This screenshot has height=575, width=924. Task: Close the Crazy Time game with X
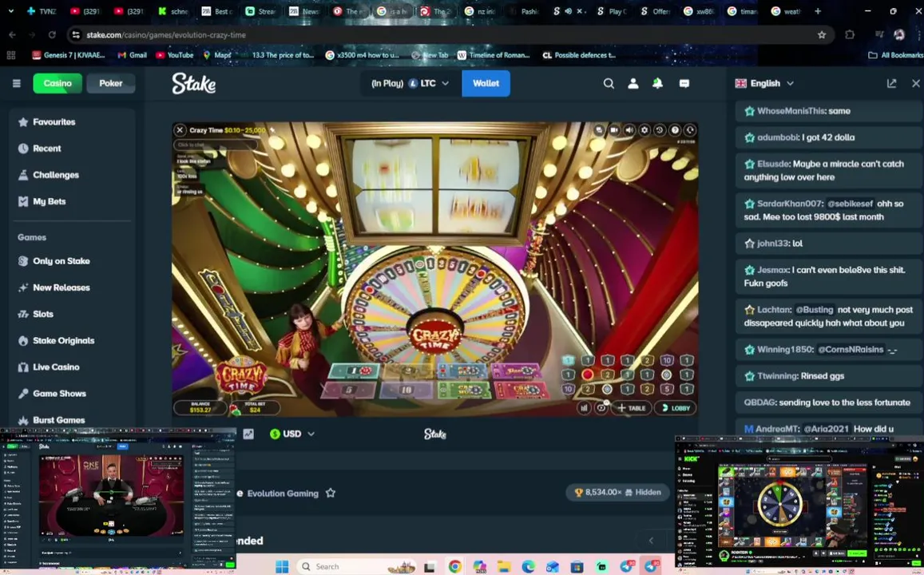(180, 130)
